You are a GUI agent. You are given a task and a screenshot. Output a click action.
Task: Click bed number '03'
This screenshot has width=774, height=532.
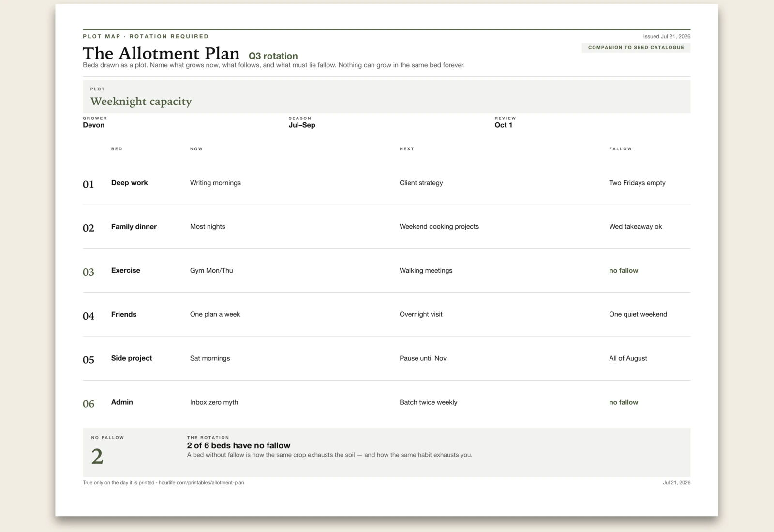click(88, 272)
